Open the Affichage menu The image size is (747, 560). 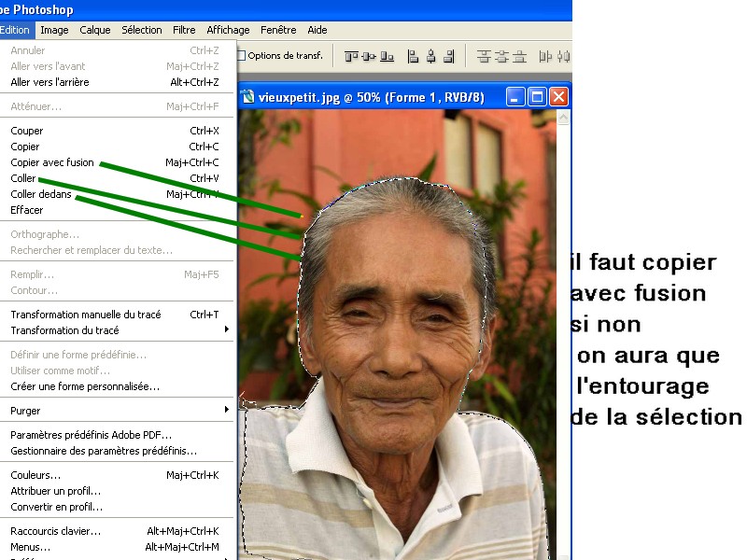point(228,30)
